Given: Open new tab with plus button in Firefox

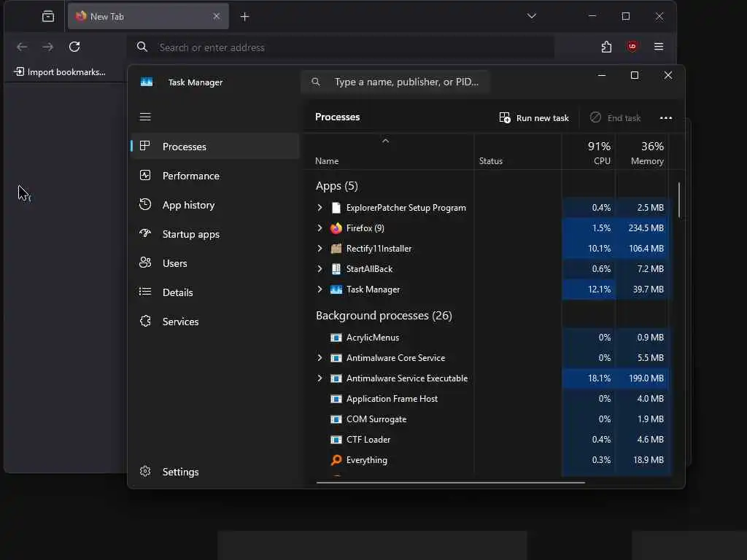Looking at the screenshot, I should (x=244, y=17).
